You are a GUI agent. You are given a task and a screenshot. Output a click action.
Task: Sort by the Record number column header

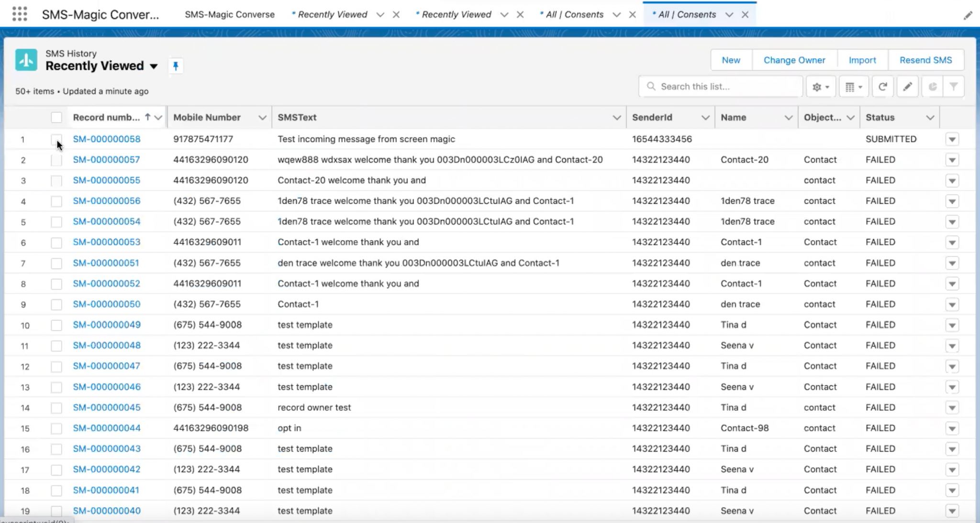click(106, 117)
